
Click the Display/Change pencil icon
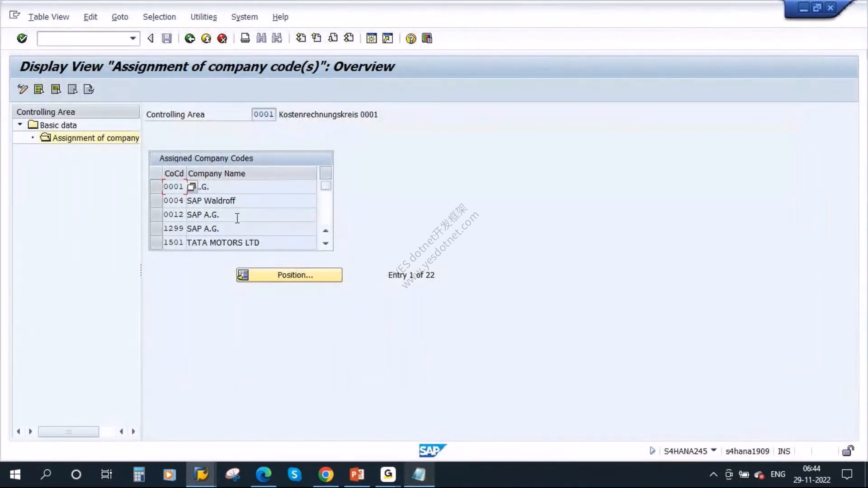coord(23,89)
